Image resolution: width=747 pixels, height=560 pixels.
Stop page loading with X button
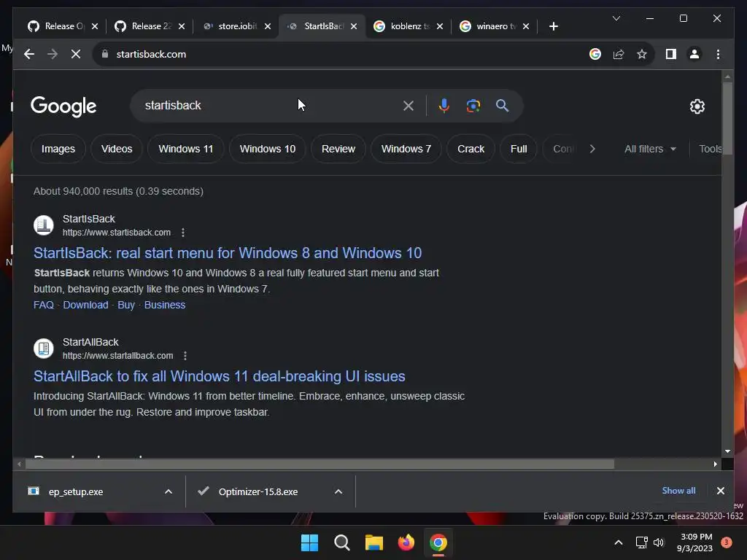click(x=76, y=54)
